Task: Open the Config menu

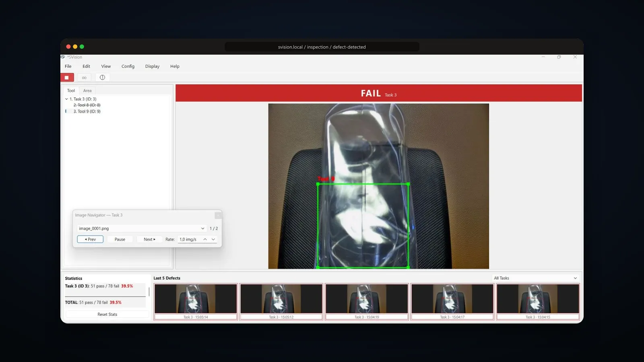Action: click(128, 66)
